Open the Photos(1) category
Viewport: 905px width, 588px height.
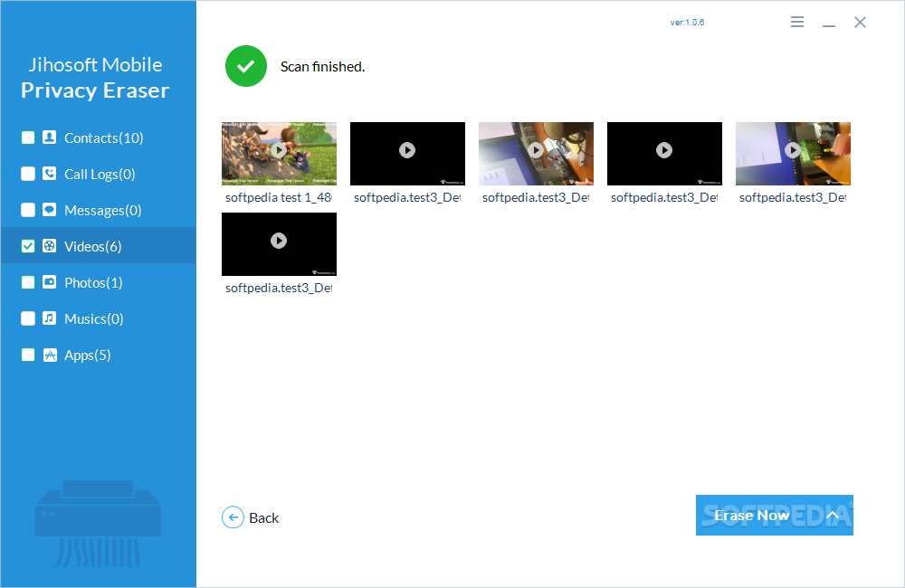pyautogui.click(x=93, y=283)
